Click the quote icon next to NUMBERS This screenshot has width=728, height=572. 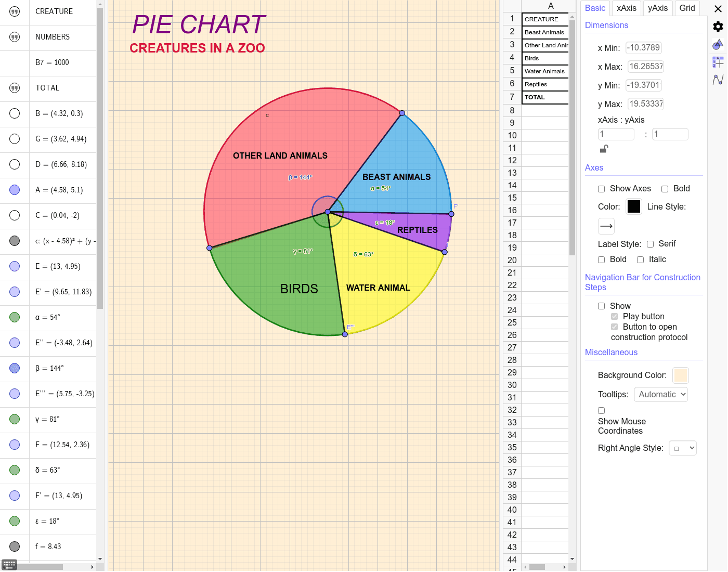click(x=14, y=37)
